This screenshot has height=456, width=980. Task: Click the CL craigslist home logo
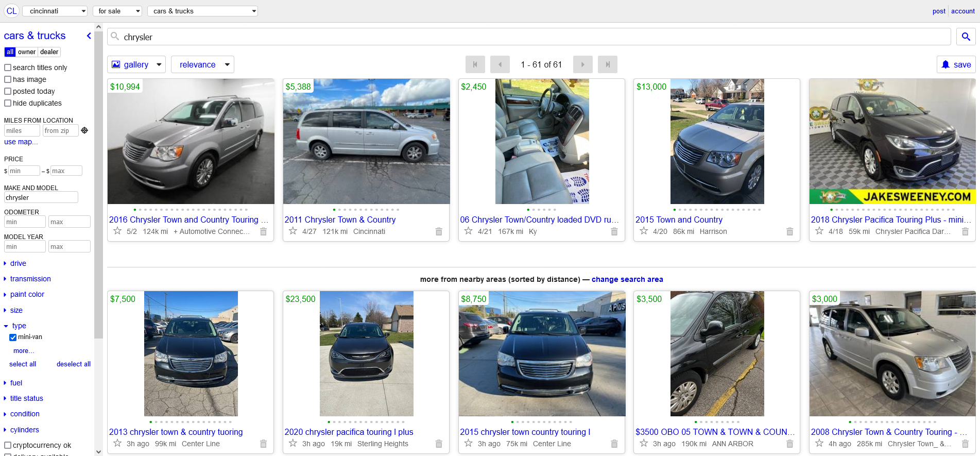[11, 11]
